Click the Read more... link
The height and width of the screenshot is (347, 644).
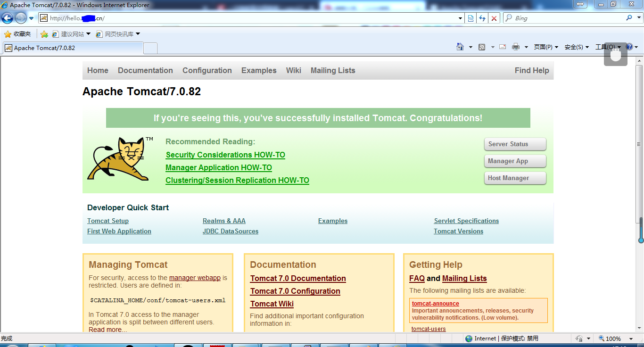pyautogui.click(x=108, y=330)
